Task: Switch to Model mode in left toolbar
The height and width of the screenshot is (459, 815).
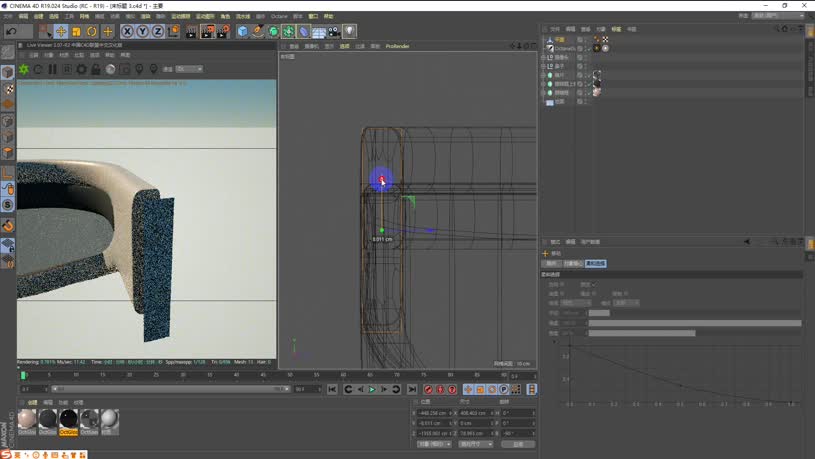Action: coord(8,72)
